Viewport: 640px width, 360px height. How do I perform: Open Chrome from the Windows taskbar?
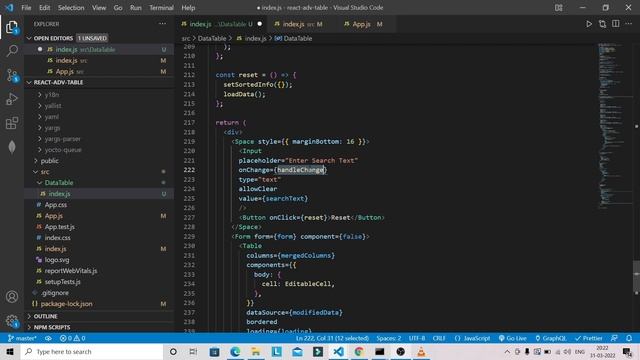coord(359,351)
